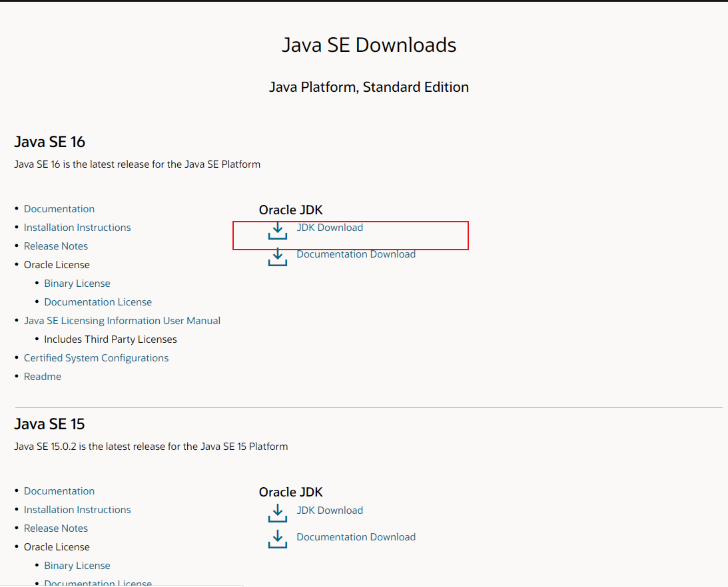Open the Installation Instructions under Java SE 15
728x587 pixels.
77,509
